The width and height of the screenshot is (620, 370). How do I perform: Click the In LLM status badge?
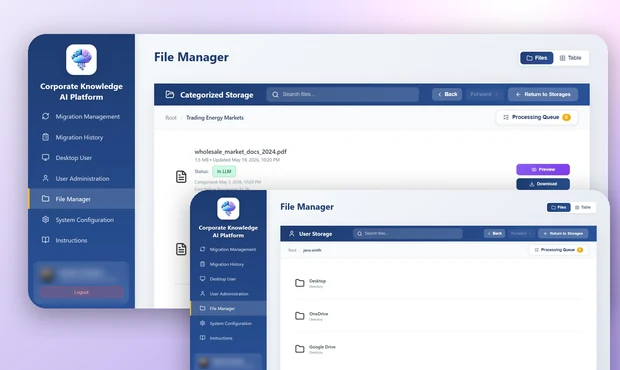(224, 171)
